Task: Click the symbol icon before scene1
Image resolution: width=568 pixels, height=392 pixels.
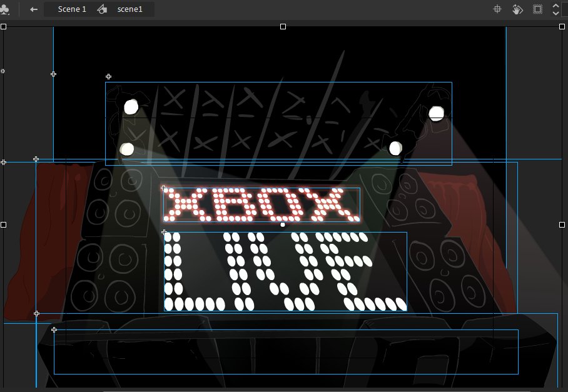Action: [102, 9]
